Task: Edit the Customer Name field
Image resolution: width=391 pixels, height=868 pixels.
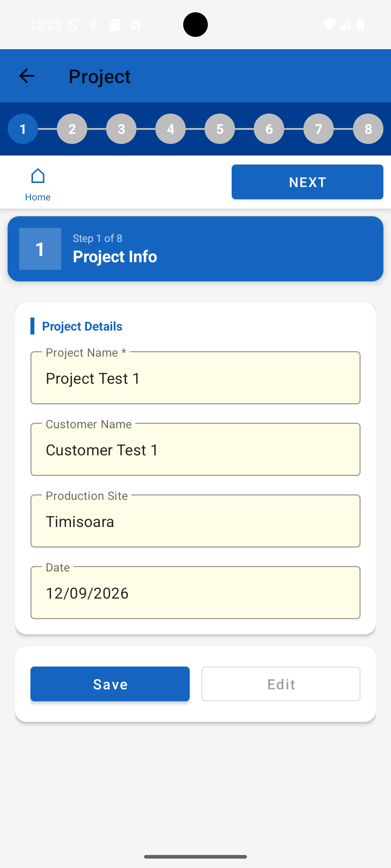Action: coord(195,449)
